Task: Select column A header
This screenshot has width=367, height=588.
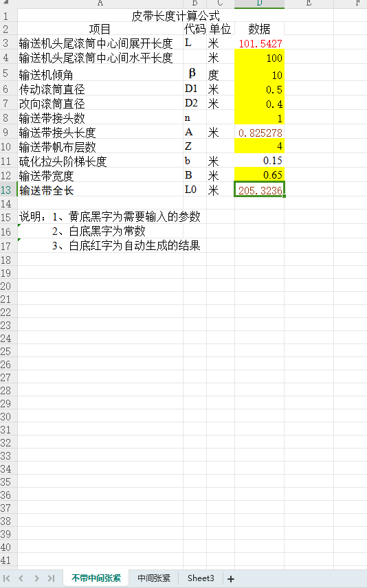Action: pyautogui.click(x=100, y=3)
